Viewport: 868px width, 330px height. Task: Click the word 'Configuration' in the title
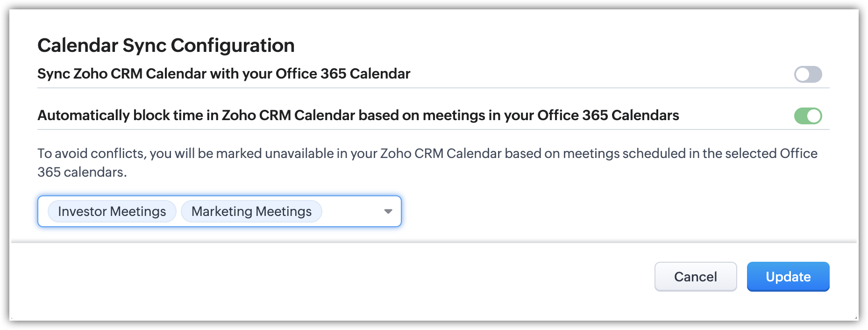click(x=232, y=45)
